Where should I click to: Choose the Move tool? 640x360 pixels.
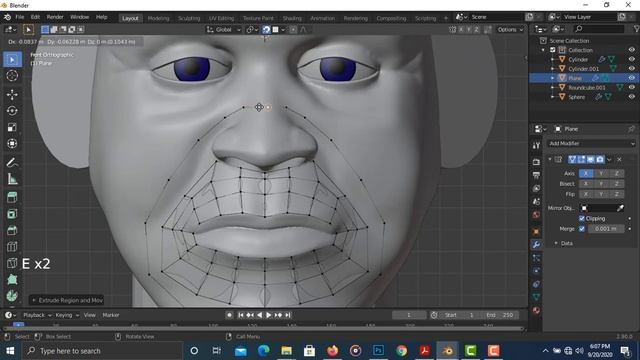coord(12,94)
